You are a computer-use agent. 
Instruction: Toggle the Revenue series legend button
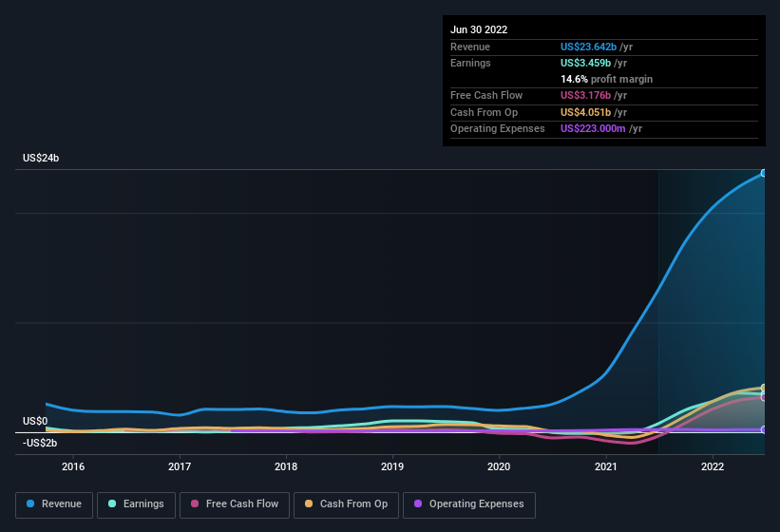coord(54,505)
